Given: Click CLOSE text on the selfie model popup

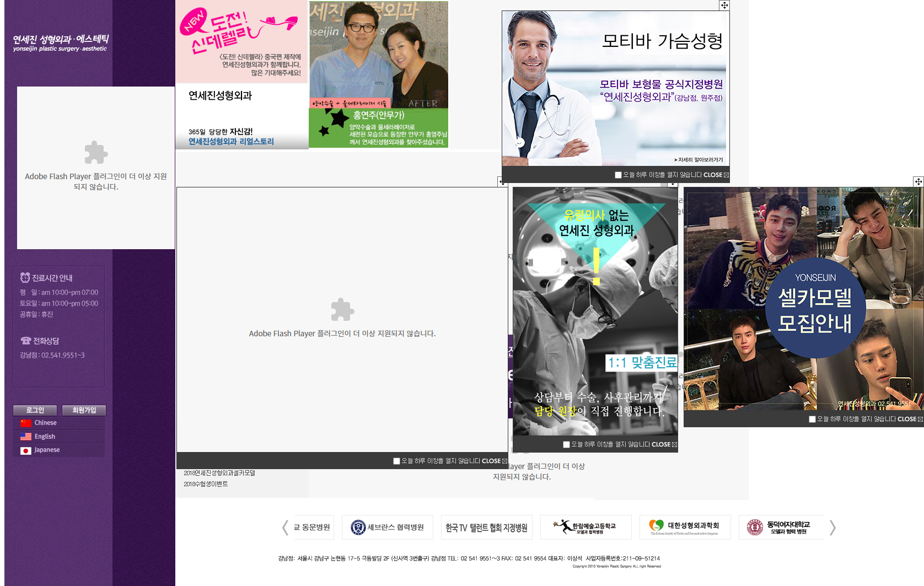Looking at the screenshot, I should pyautogui.click(x=907, y=419).
